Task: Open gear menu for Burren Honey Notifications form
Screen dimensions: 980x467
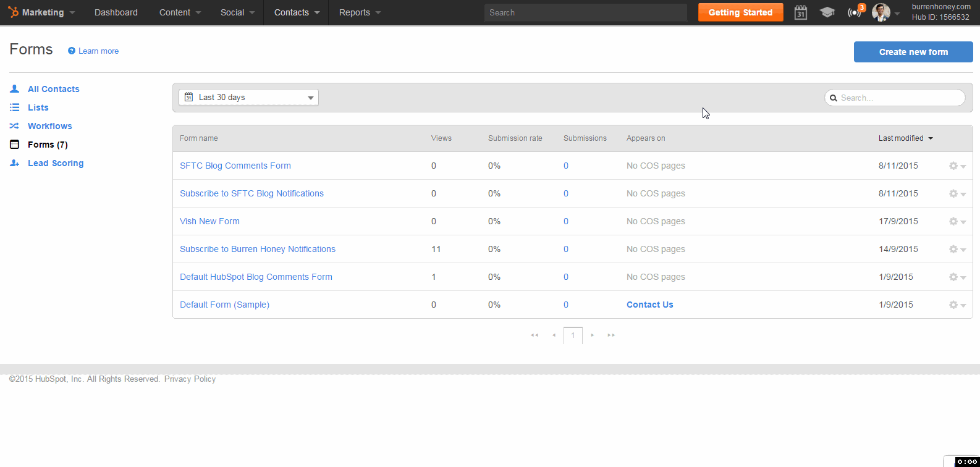Action: (957, 249)
